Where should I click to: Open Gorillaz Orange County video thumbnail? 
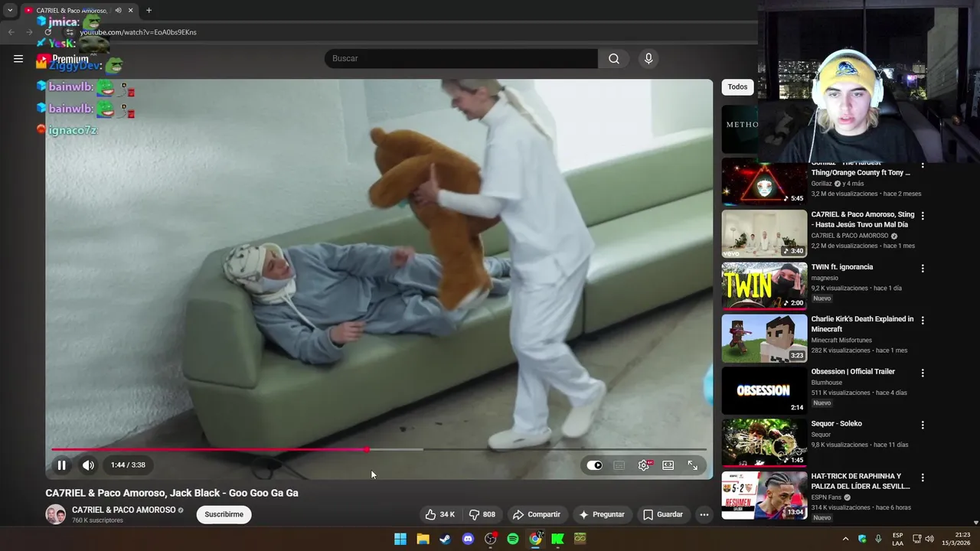click(764, 181)
